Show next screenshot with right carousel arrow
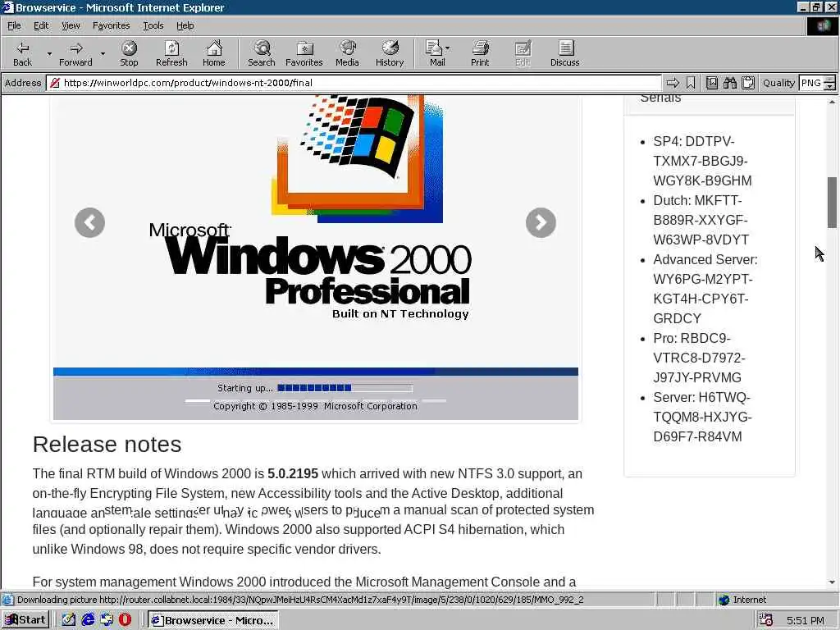The image size is (840, 630). pos(541,222)
